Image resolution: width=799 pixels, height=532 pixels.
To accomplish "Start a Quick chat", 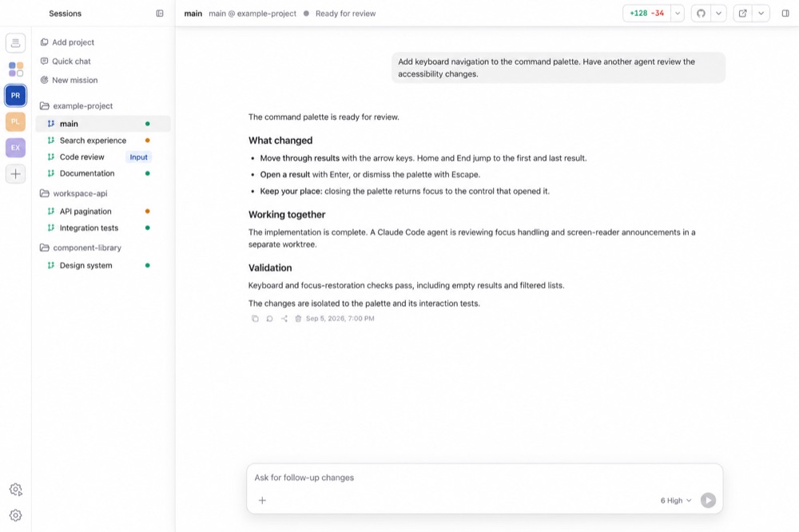I will (x=66, y=62).
